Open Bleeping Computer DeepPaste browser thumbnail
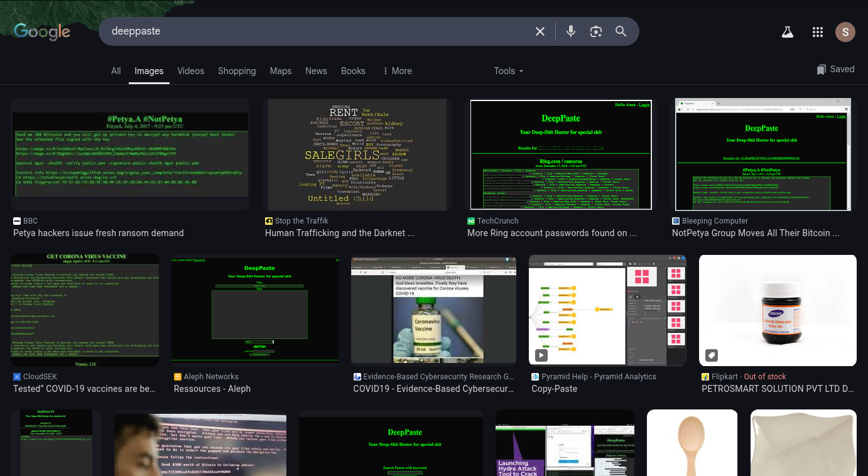The image size is (868, 476). pyautogui.click(x=763, y=154)
